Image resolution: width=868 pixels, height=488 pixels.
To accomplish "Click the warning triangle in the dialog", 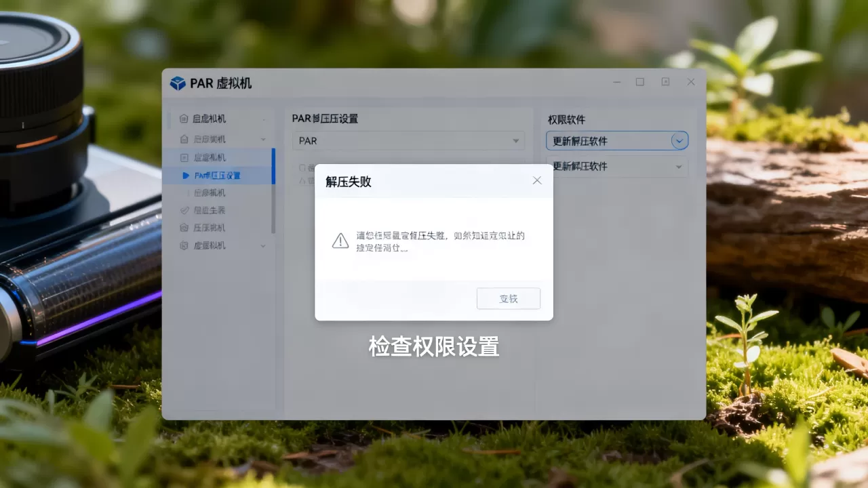I will [340, 241].
